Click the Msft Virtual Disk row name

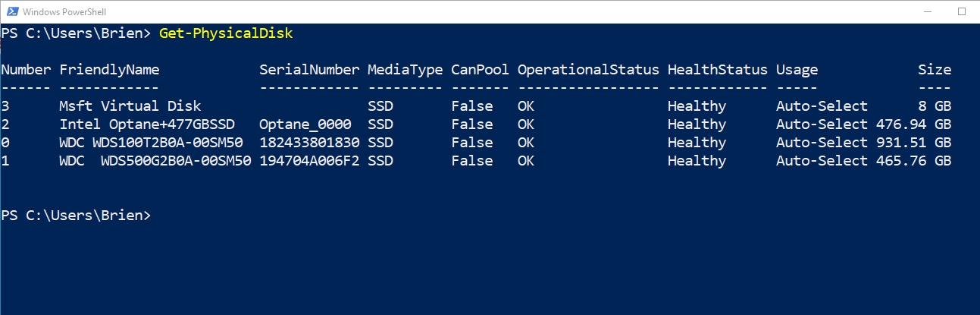130,106
